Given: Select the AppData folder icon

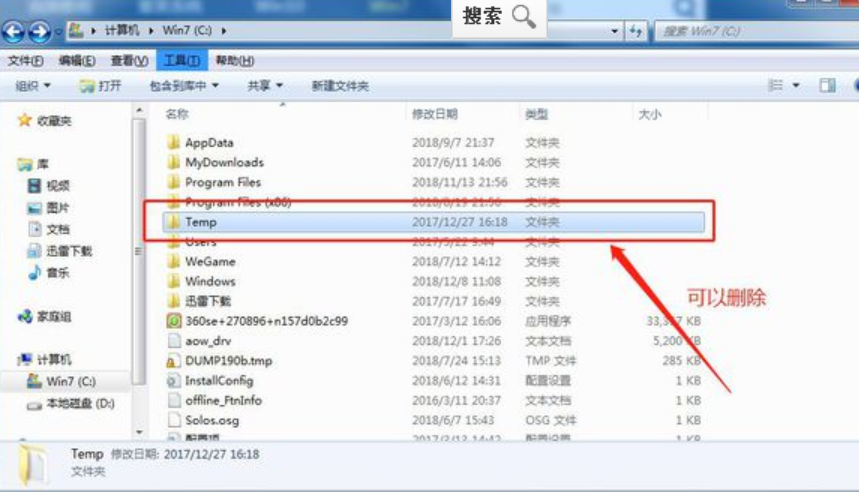Looking at the screenshot, I should click(174, 142).
